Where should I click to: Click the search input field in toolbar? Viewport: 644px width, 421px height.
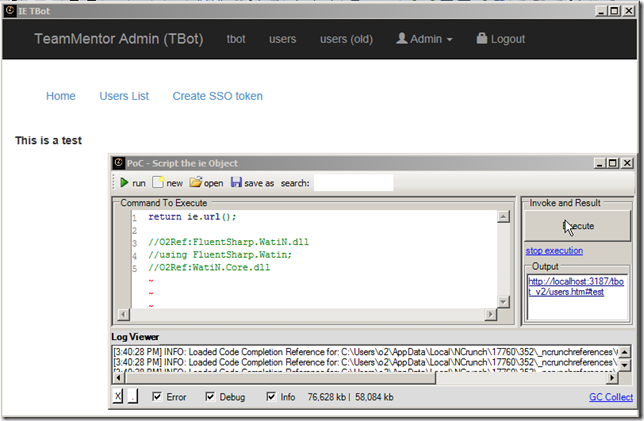click(353, 183)
